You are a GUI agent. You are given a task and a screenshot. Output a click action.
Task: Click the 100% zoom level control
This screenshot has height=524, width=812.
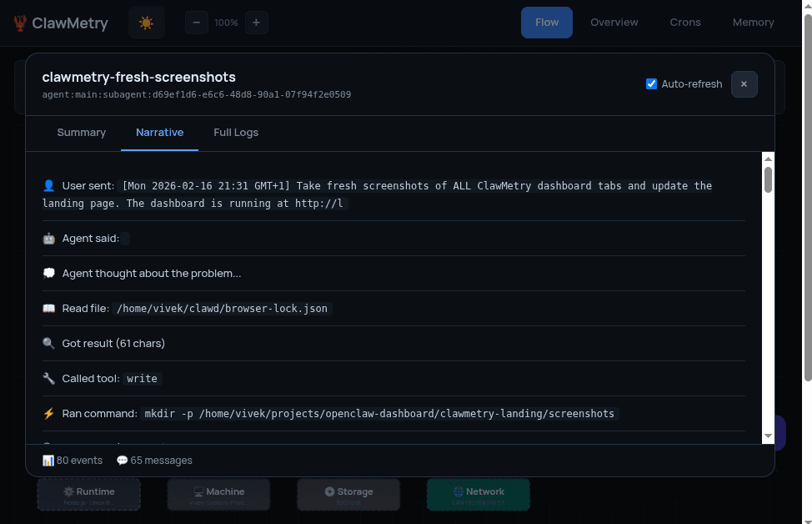click(226, 23)
